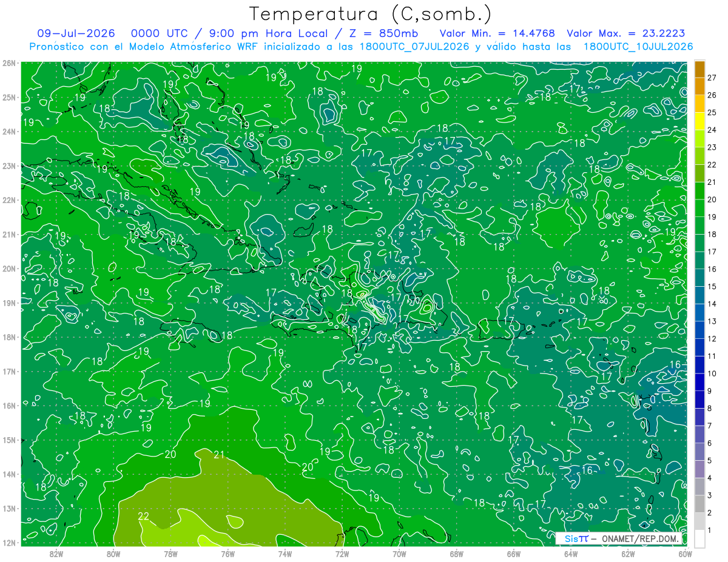Click the orange top segment of the color scale
728x562 pixels.
pos(699,69)
